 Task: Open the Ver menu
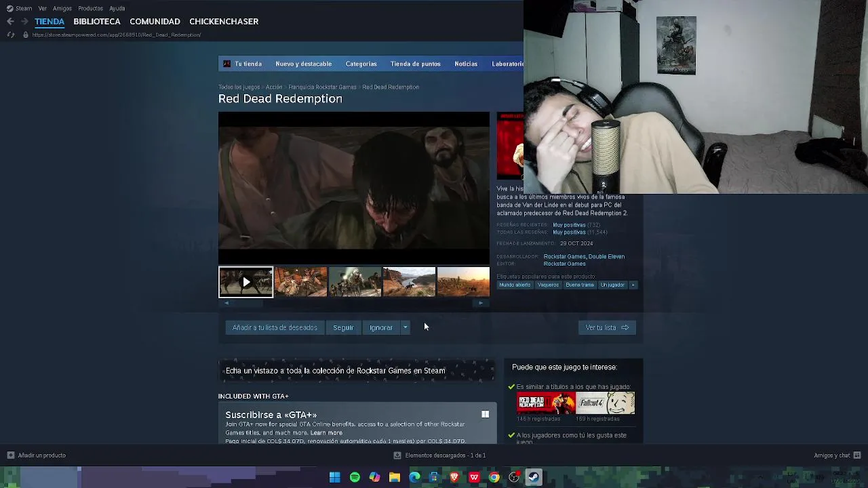click(x=43, y=8)
